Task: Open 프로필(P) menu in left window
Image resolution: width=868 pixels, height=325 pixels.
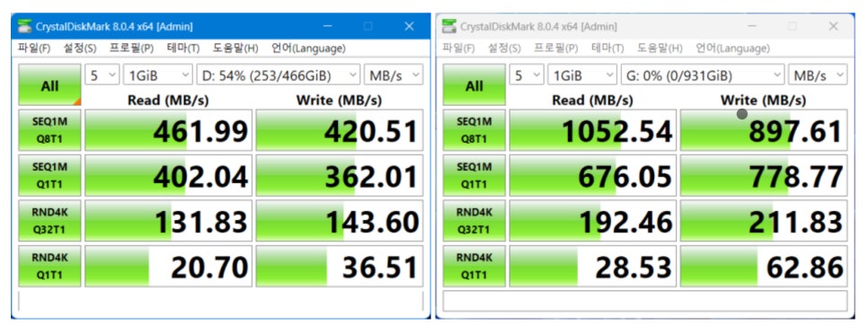Action: (131, 48)
